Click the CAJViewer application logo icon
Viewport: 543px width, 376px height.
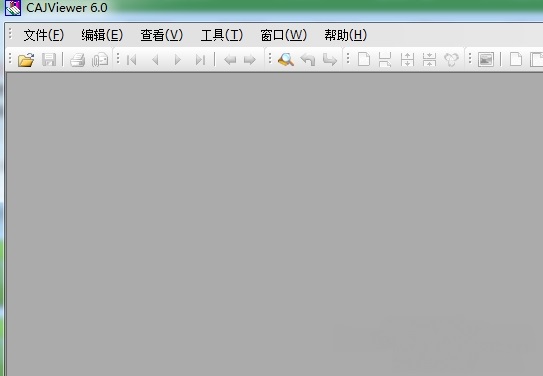click(x=13, y=8)
